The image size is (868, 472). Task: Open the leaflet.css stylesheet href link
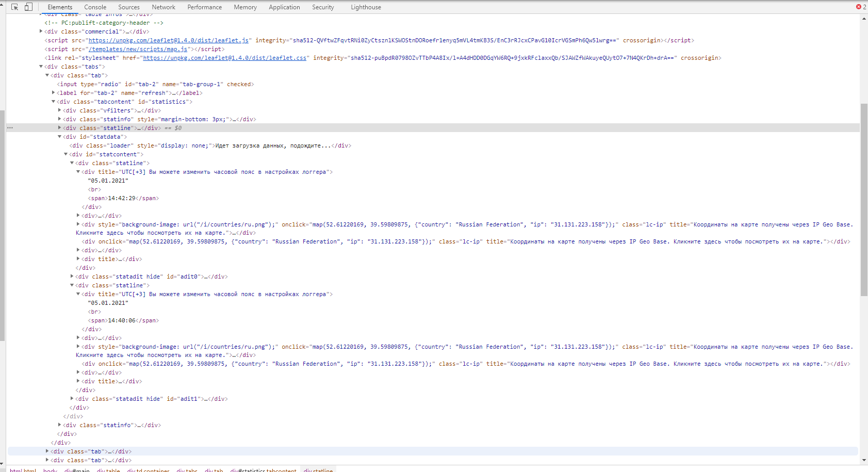tap(225, 58)
